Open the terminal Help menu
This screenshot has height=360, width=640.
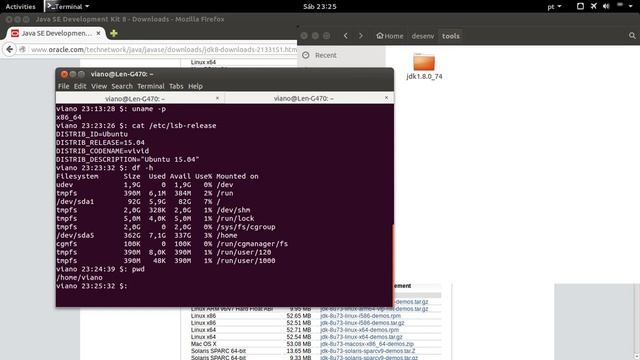[x=195, y=86]
